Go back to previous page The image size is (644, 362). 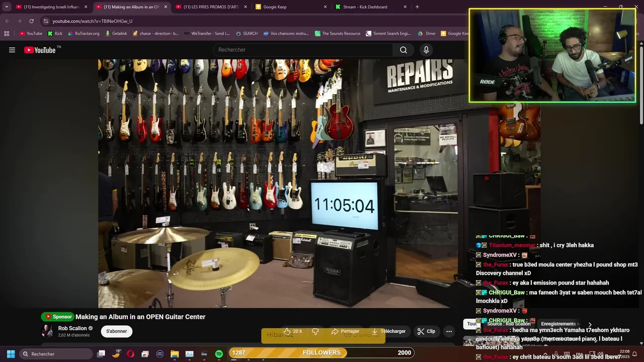click(7, 21)
